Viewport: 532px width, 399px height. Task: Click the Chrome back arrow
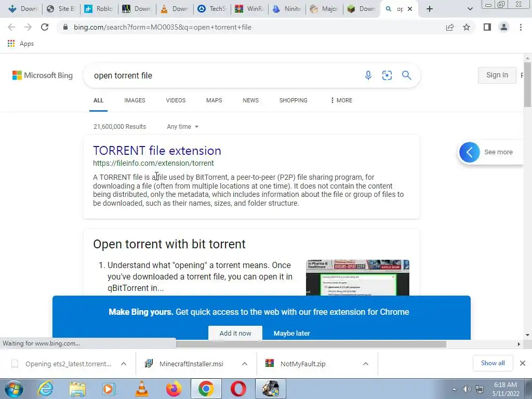(11, 27)
